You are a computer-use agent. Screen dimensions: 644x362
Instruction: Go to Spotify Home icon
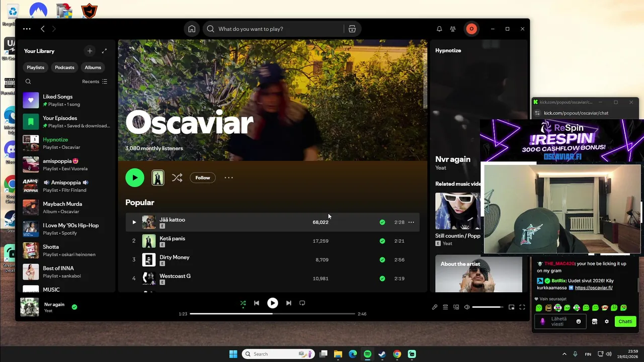192,29
